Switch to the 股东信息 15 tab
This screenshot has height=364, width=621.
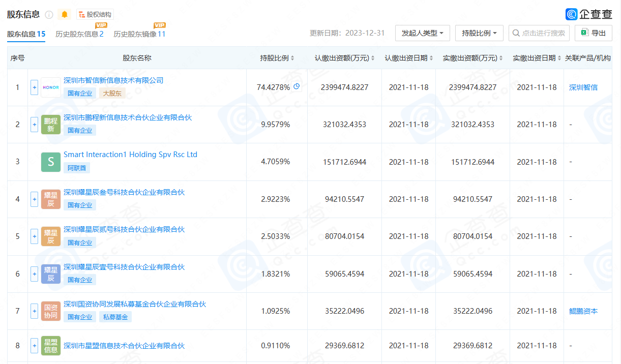click(26, 34)
